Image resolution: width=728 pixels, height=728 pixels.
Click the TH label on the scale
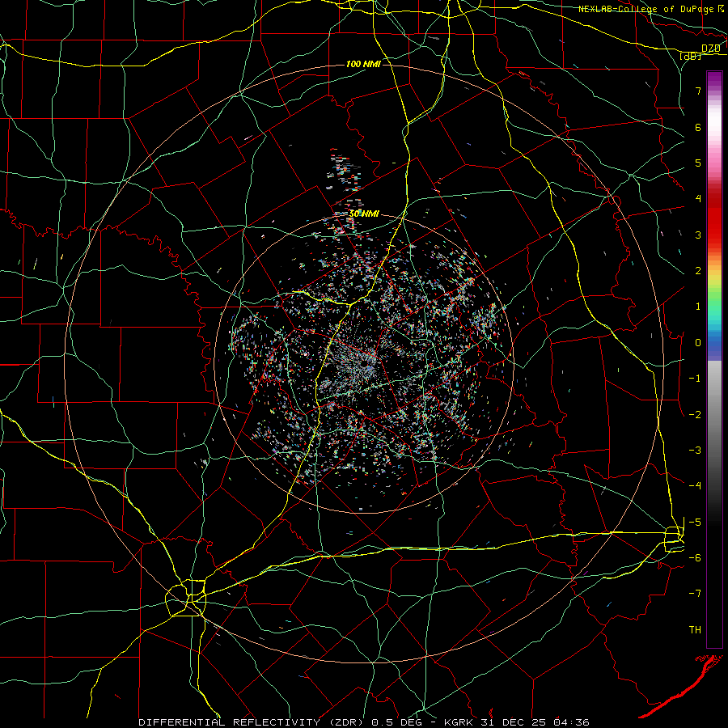point(695,630)
